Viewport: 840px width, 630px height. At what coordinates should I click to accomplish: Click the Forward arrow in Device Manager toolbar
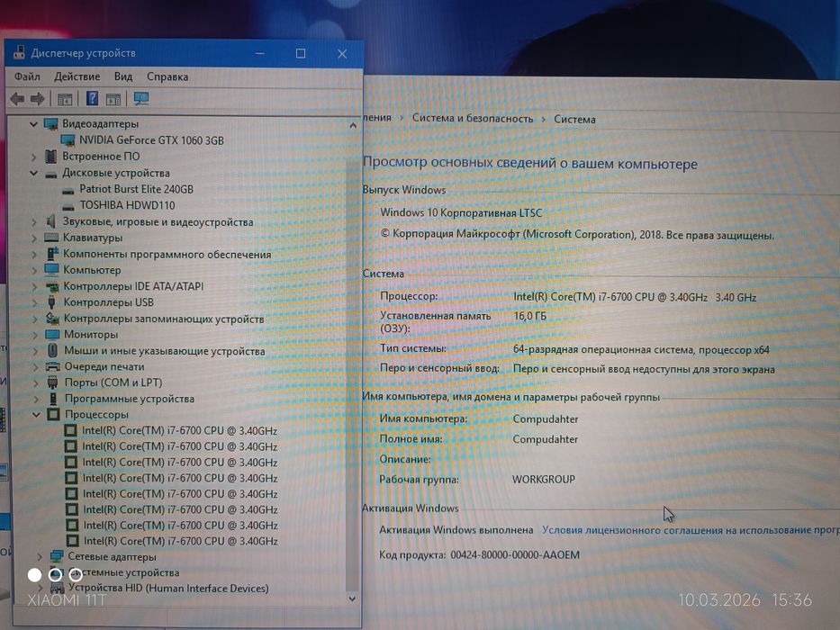coord(37,99)
